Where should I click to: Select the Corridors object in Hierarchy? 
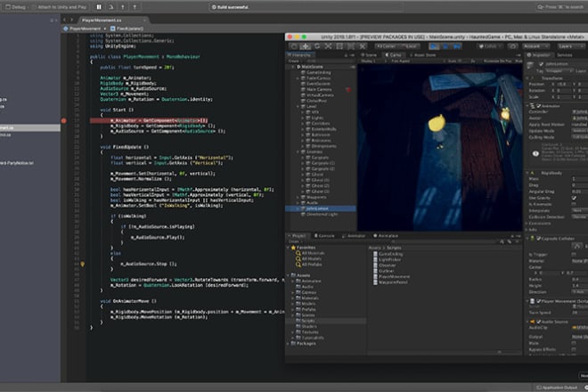tap(321, 124)
